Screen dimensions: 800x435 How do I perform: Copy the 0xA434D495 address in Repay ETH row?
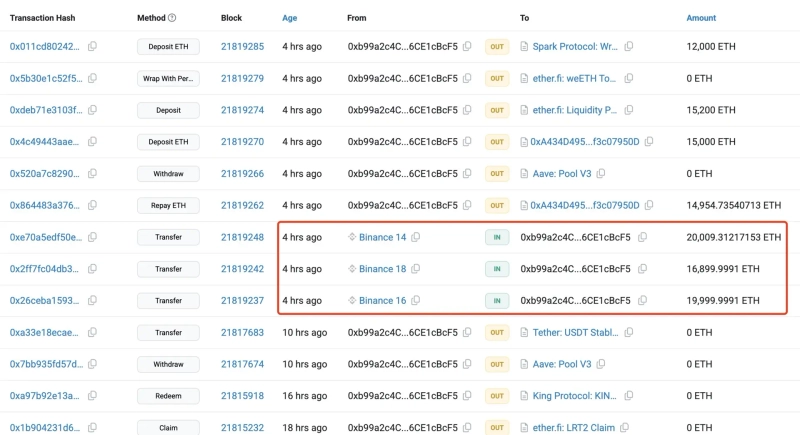(651, 206)
